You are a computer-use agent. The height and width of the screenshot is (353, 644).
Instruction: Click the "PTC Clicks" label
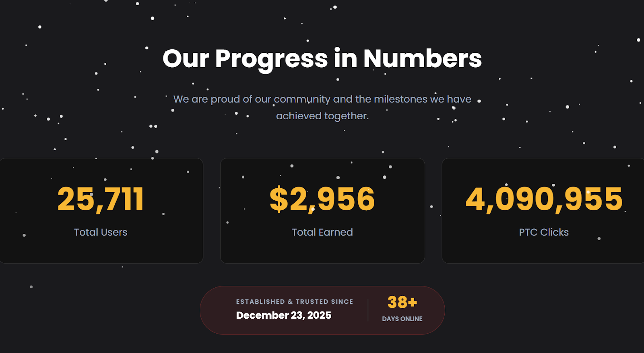[x=544, y=232]
